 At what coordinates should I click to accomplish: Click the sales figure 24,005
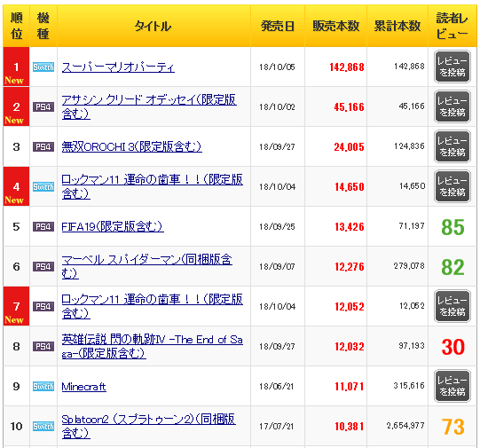pyautogui.click(x=349, y=147)
